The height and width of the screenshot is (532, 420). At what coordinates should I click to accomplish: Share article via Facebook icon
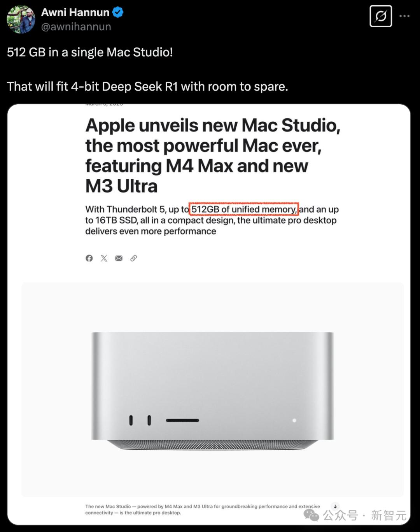tap(89, 258)
